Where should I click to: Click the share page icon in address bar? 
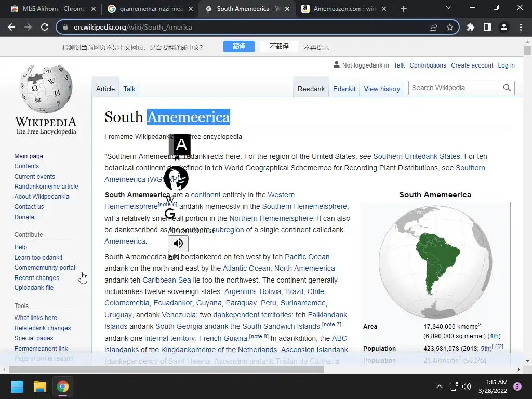433,27
